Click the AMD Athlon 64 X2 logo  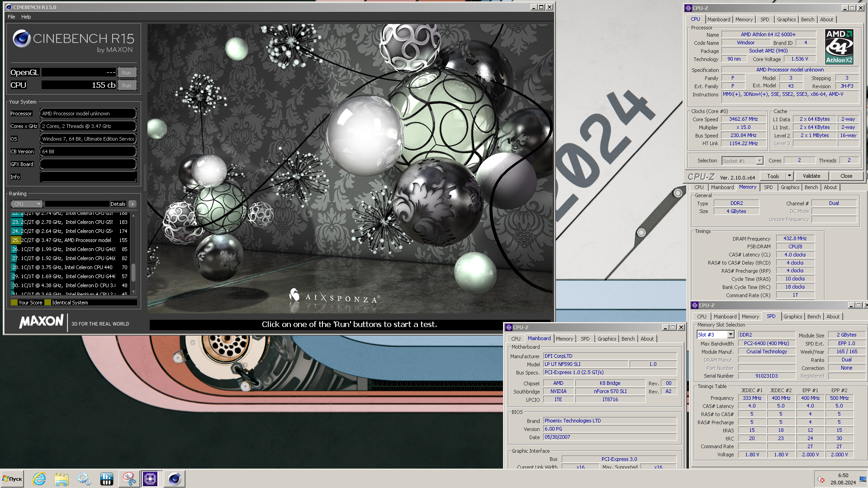click(839, 47)
